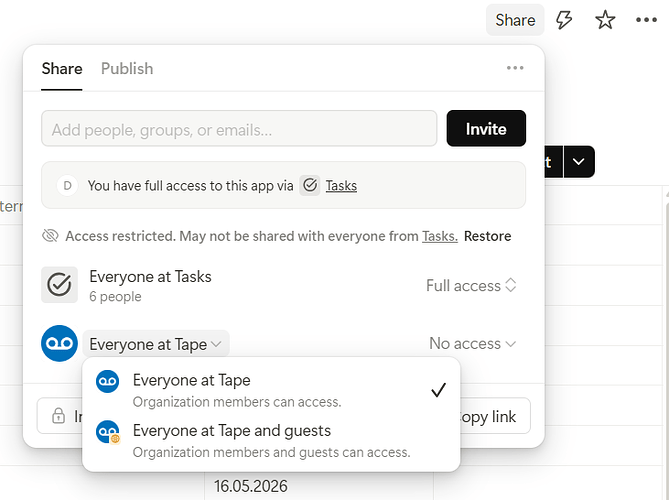
Task: Click the Tasks checkmark icon in access notice
Action: tap(310, 185)
